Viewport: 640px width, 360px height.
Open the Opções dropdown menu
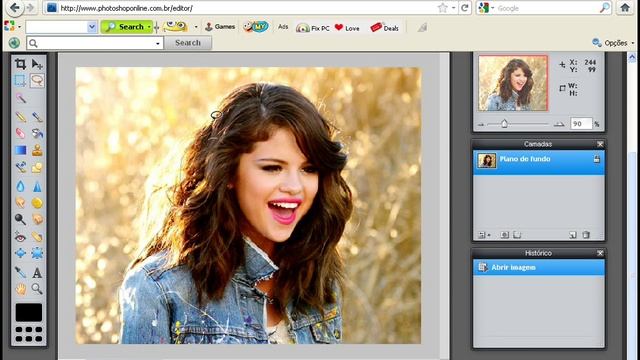(x=613, y=42)
